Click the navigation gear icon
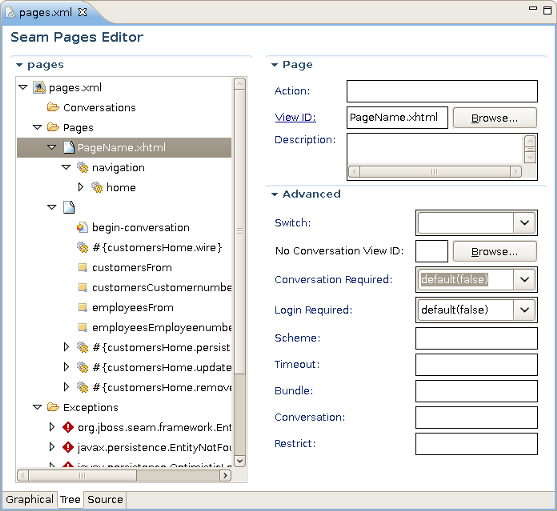The height and width of the screenshot is (511, 557). 82,167
